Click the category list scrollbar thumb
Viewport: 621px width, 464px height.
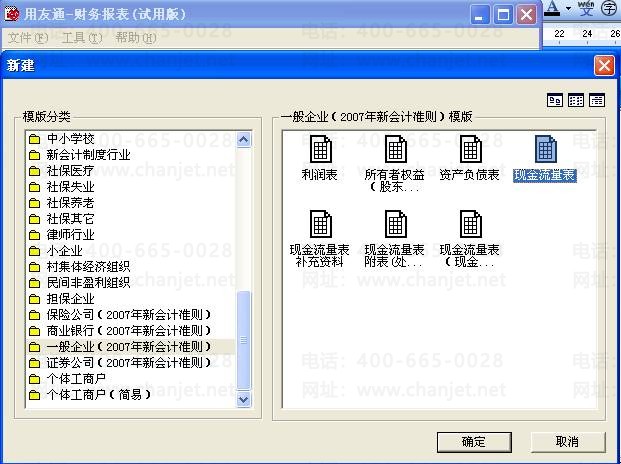(x=244, y=340)
